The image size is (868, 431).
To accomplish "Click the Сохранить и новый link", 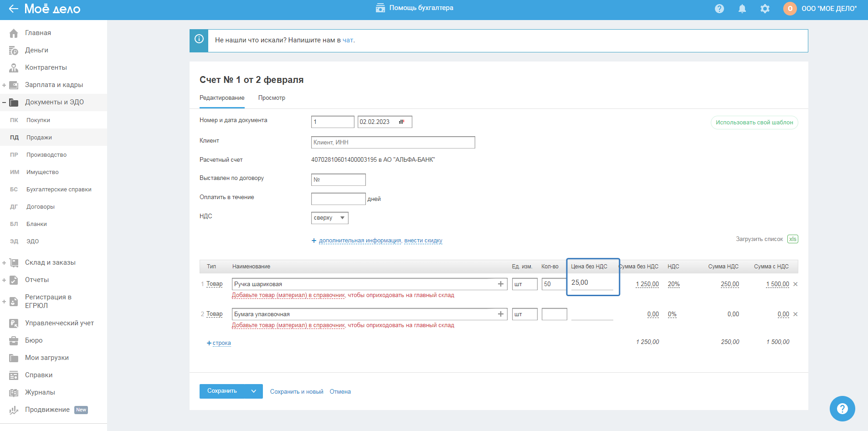I will click(x=297, y=392).
